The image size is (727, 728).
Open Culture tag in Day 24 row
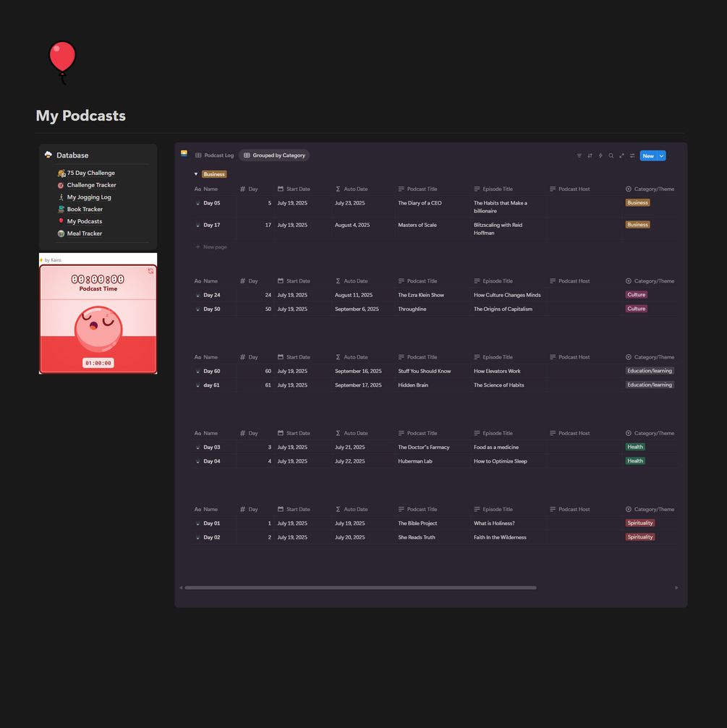(x=636, y=295)
